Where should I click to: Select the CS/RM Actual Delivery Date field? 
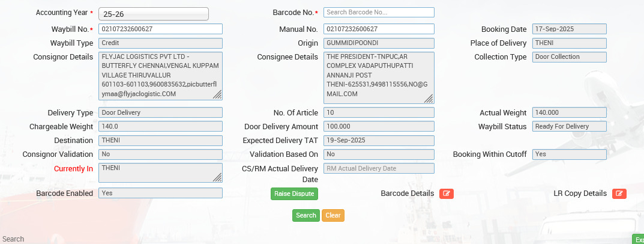tap(378, 168)
